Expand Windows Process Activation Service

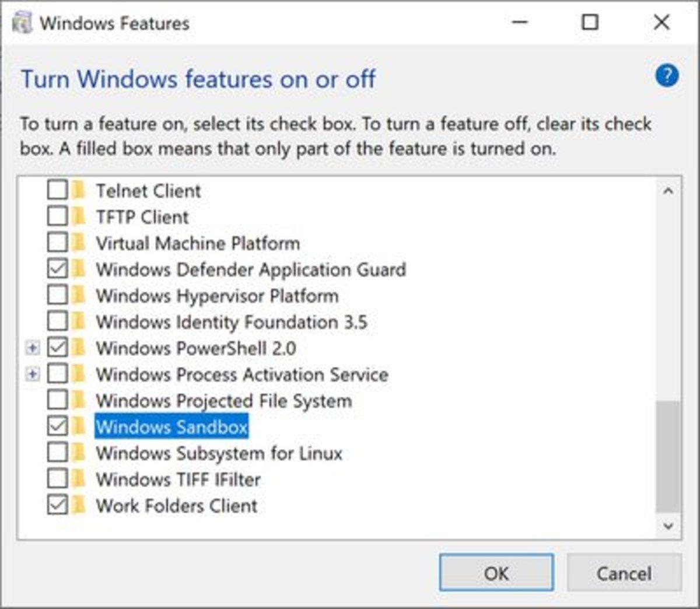point(32,374)
